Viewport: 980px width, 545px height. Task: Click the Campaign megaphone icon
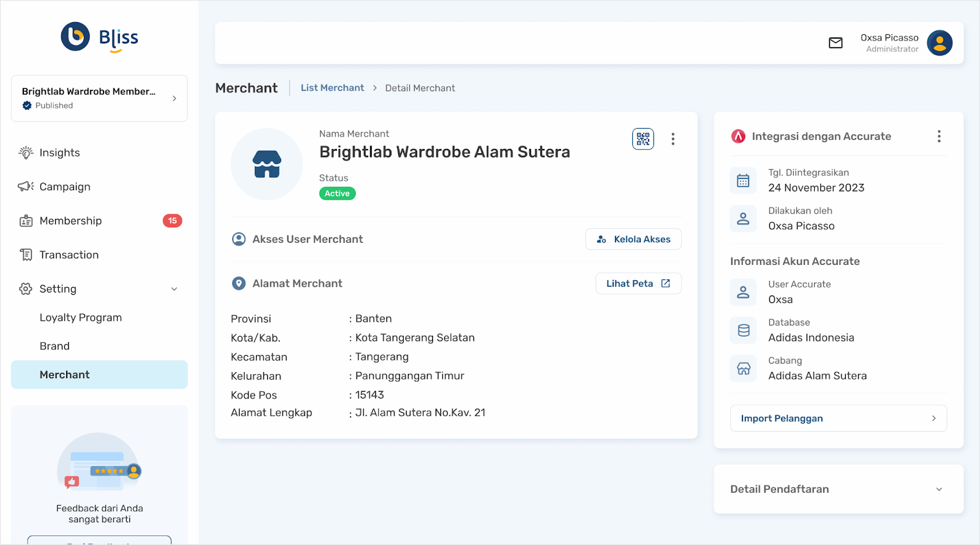pos(26,186)
